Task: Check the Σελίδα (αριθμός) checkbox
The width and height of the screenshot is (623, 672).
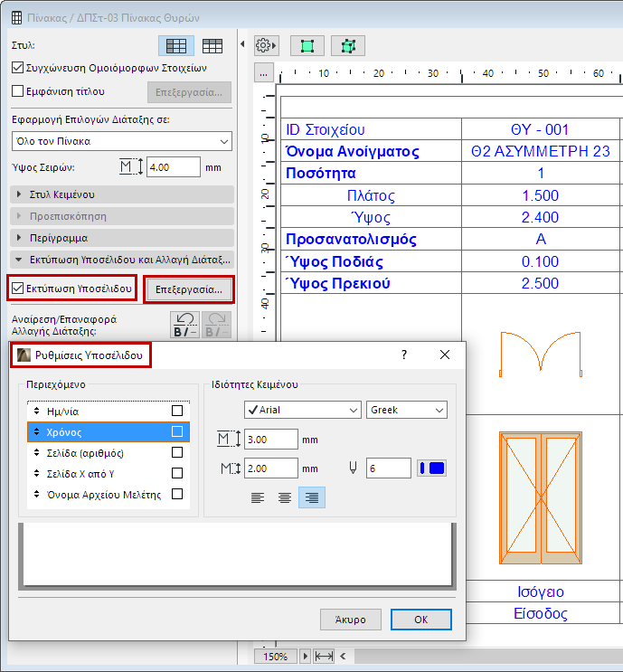Action: tap(177, 452)
